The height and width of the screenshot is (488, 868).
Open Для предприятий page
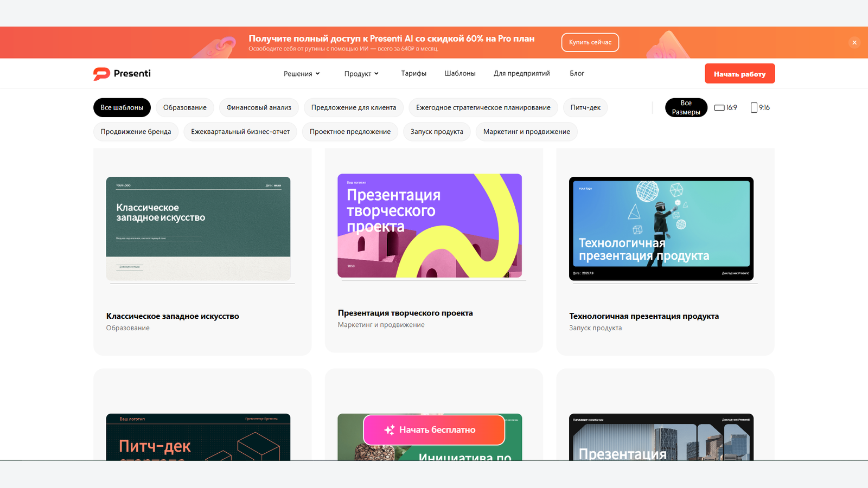click(x=521, y=73)
